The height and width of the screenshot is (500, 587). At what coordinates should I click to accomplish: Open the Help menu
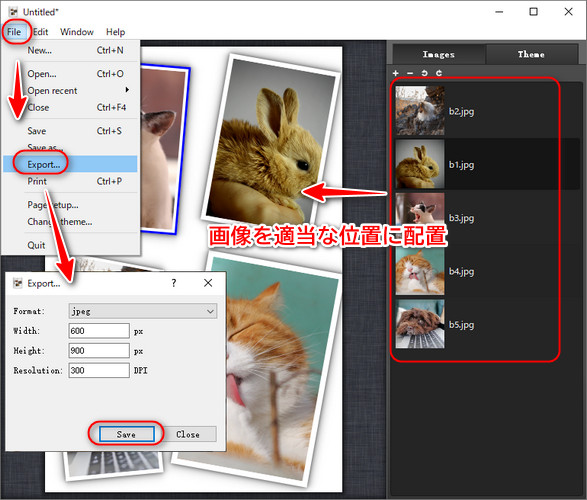click(115, 32)
